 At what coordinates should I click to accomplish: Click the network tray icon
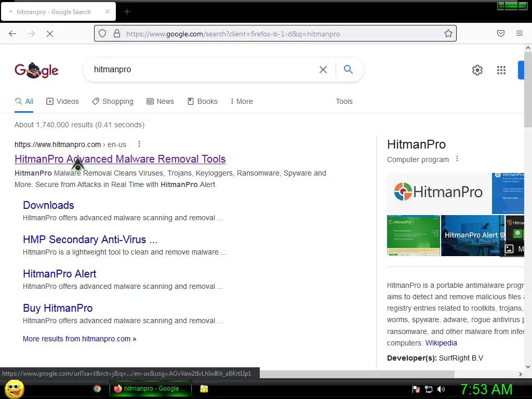click(429, 389)
